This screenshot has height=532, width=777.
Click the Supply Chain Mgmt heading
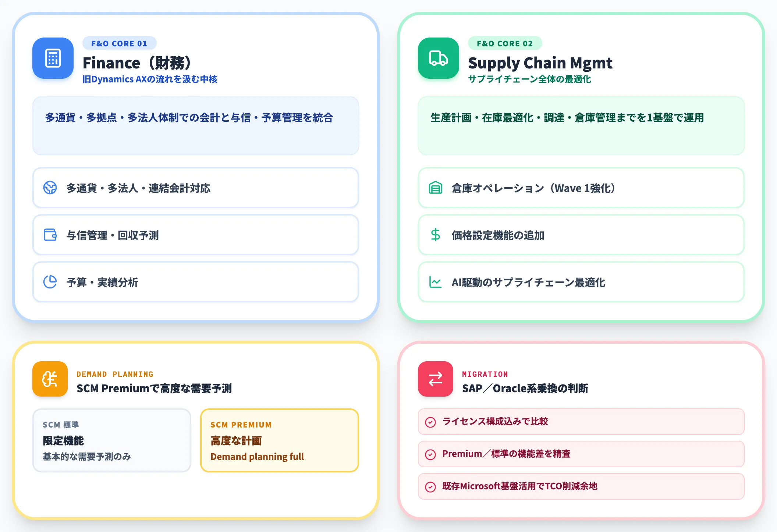tap(540, 63)
